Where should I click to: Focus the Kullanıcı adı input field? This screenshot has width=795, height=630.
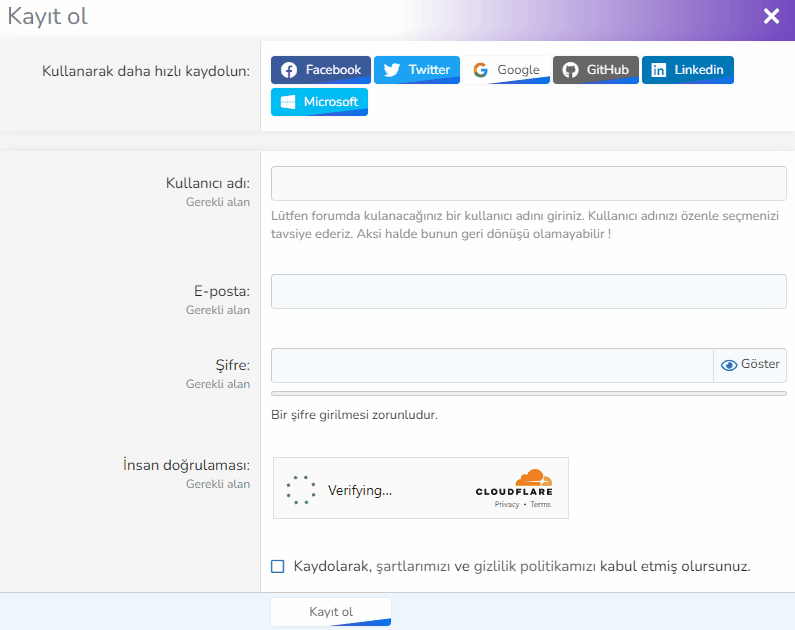[528, 184]
